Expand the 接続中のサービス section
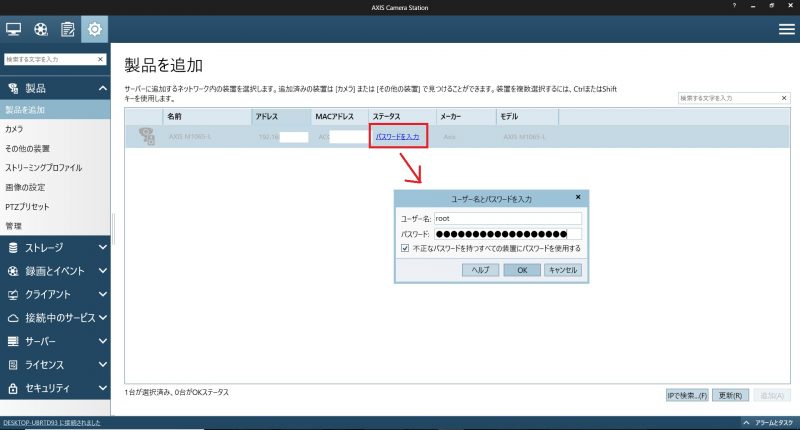 103,318
